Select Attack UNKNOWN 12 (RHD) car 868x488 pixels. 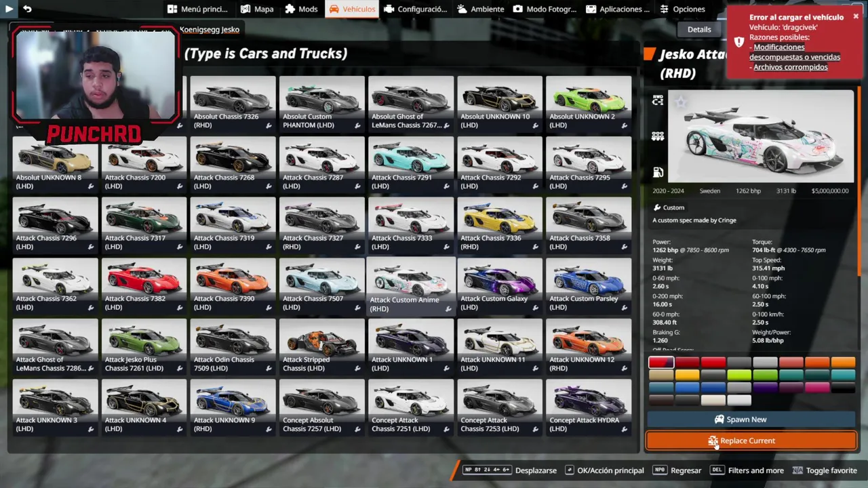point(588,346)
